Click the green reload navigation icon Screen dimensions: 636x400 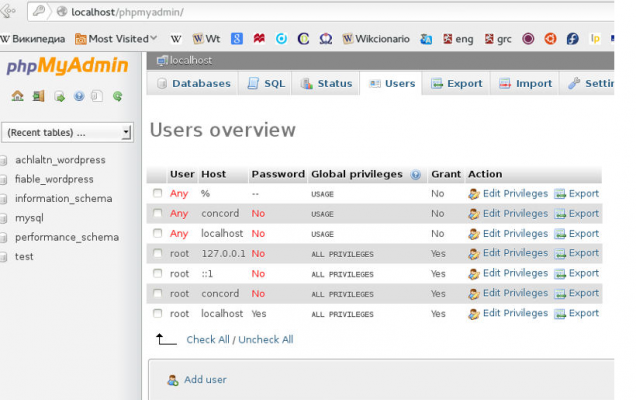pos(117,96)
